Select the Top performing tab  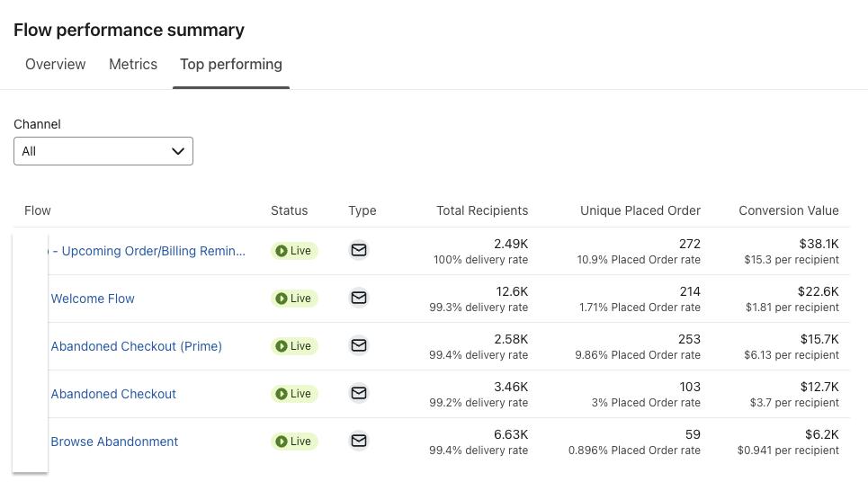coord(231,65)
